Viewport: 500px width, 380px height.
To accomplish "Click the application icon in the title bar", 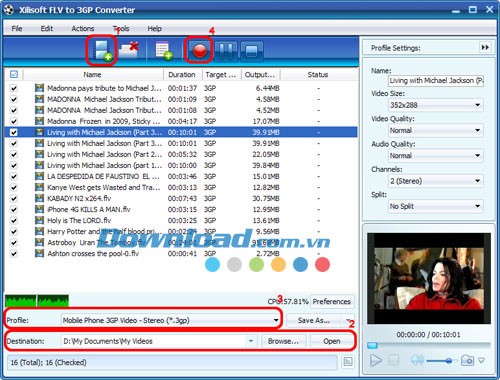I will tap(9, 10).
